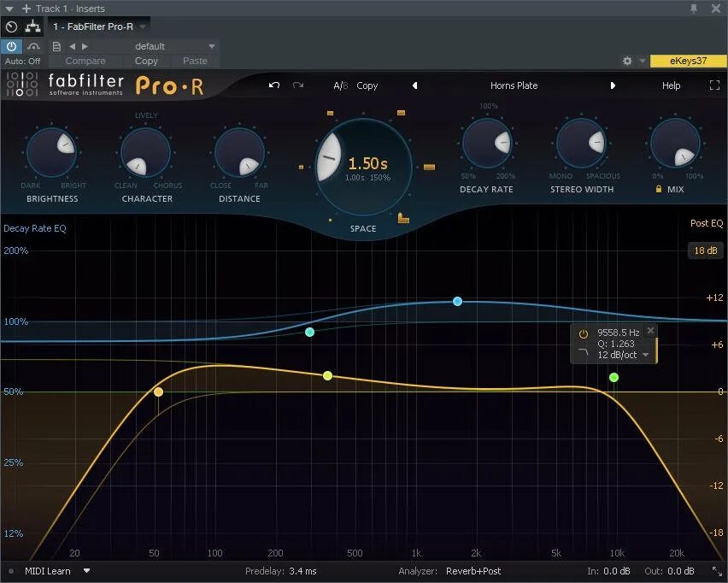The width and height of the screenshot is (728, 583).
Task: Click the Mix knob
Action: 675,143
